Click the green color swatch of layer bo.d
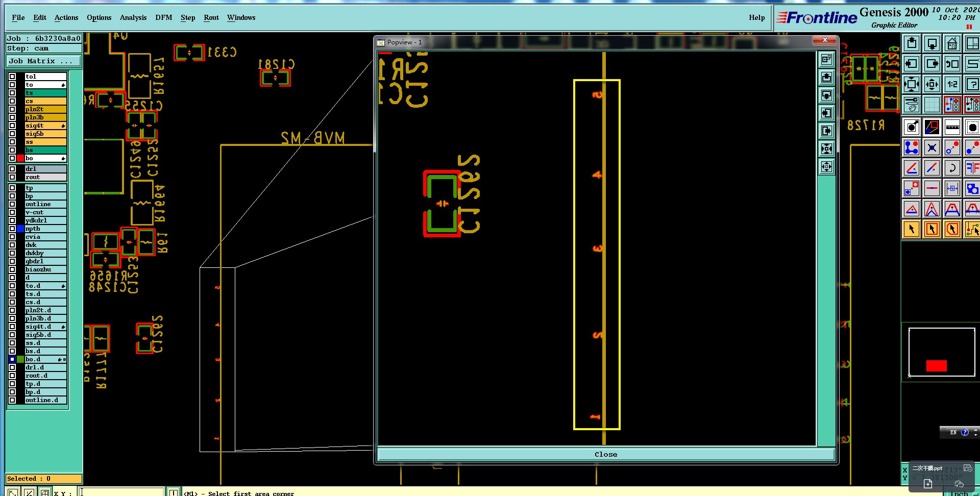 tap(20, 359)
